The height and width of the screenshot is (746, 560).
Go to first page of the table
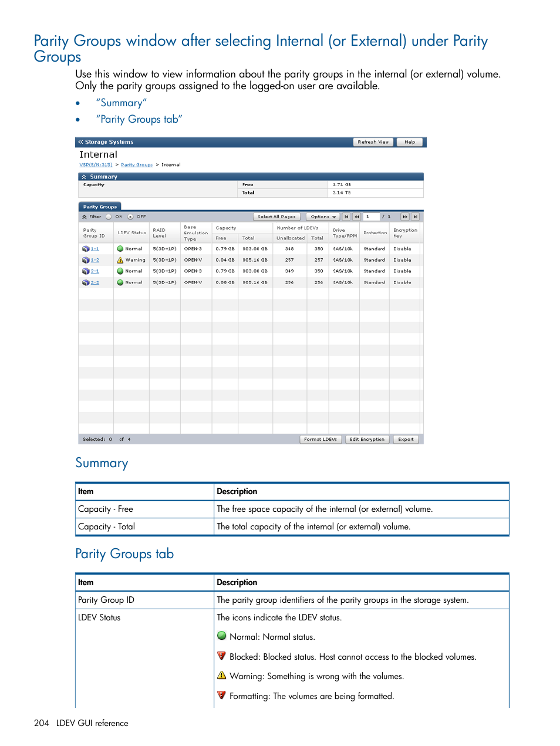pyautogui.click(x=346, y=217)
